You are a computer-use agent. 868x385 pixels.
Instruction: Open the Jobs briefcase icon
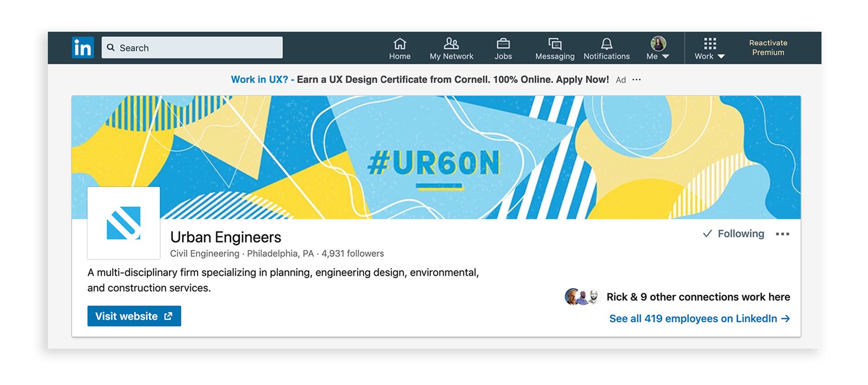click(503, 44)
